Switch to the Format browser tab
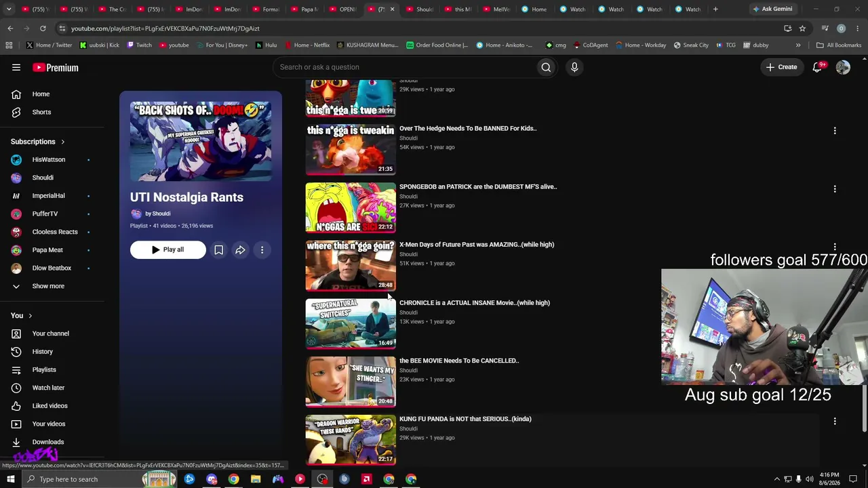Viewport: 868px width, 488px height. coord(266,9)
